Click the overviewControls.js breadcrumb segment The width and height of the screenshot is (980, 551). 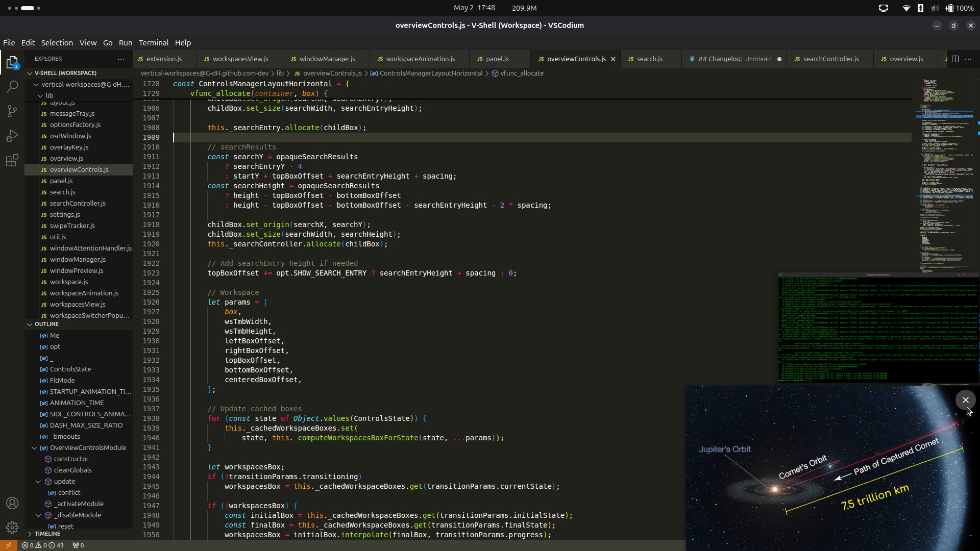tap(328, 73)
